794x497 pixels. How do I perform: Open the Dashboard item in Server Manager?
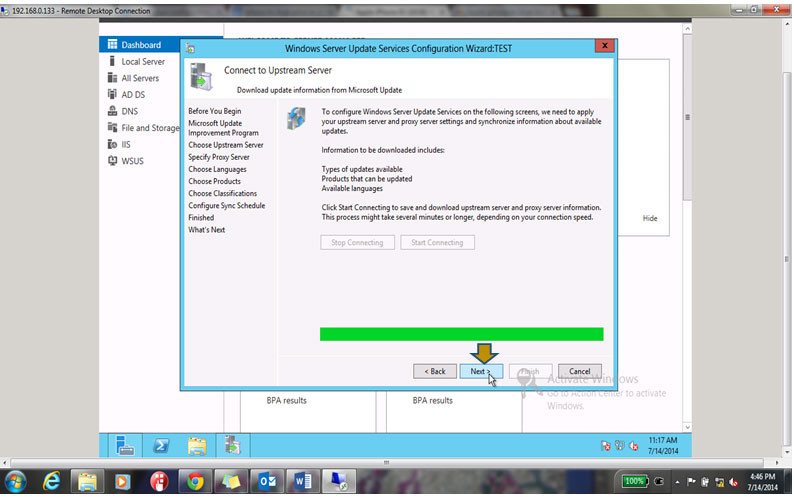tap(140, 45)
